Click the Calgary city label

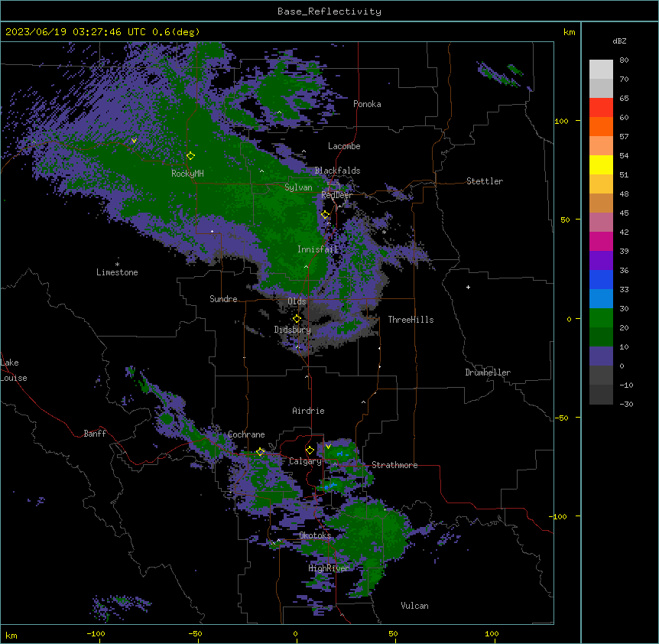(x=305, y=461)
